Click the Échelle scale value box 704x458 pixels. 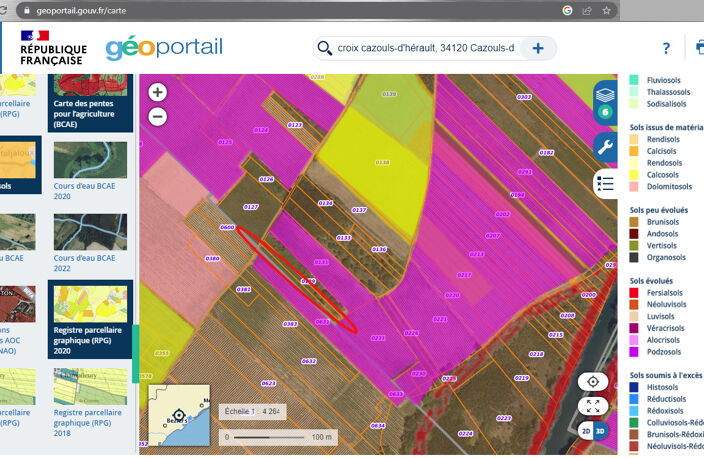252,411
